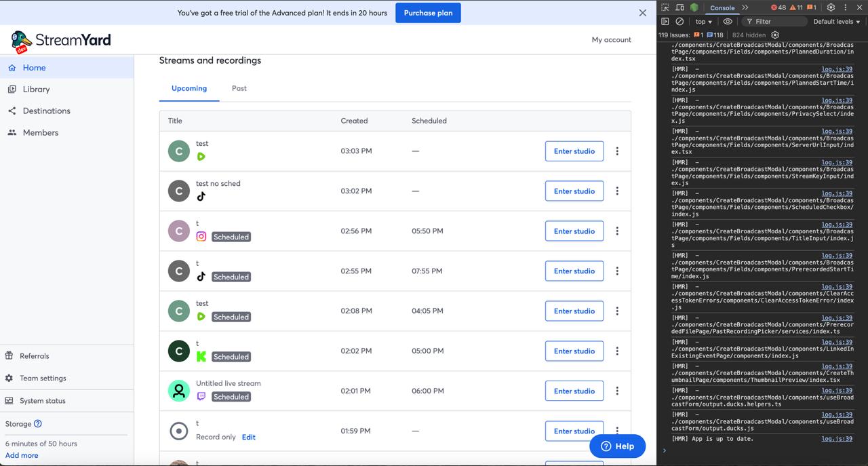Click the Rumble icon in the 03:03 PM row
Screen dimensions: 868x466
[x=201, y=157]
